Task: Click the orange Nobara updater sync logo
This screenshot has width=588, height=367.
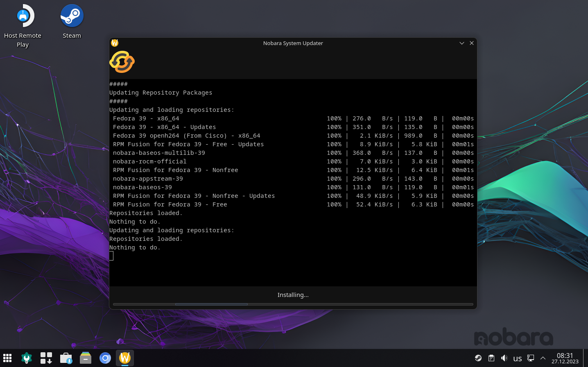Action: point(122,62)
